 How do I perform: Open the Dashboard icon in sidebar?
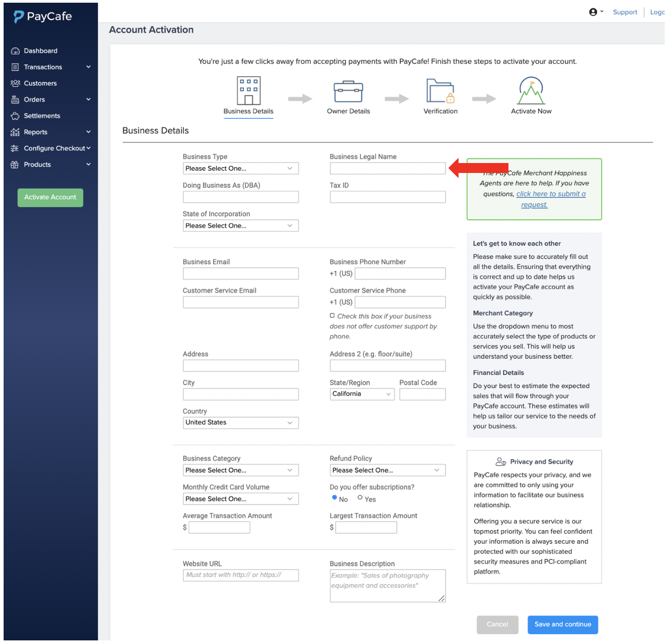[15, 51]
